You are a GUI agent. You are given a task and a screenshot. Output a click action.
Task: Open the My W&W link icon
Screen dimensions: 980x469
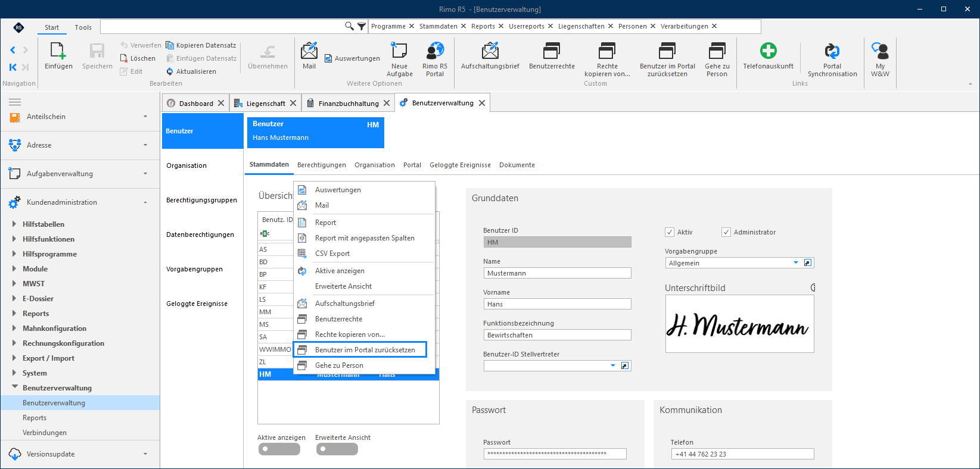tap(880, 51)
